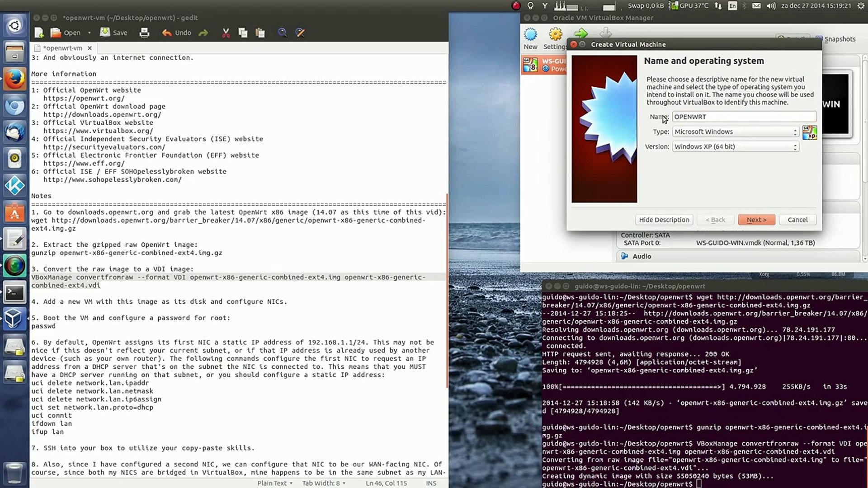
Task: Open find and replace tool
Action: coord(300,33)
